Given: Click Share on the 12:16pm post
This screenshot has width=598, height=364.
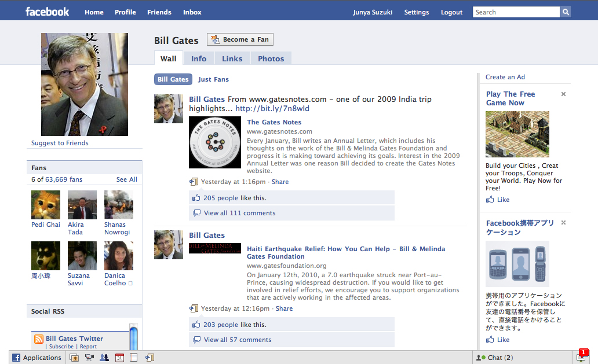Looking at the screenshot, I should pyautogui.click(x=284, y=308).
